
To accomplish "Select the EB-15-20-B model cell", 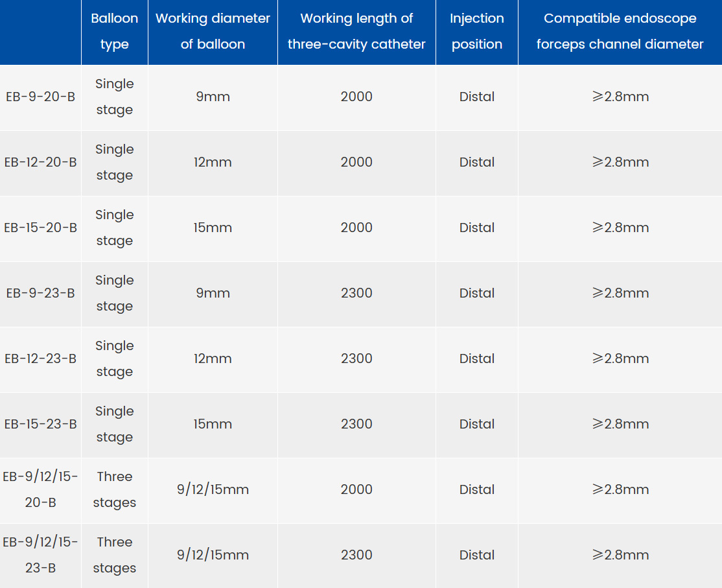I will pyautogui.click(x=41, y=228).
